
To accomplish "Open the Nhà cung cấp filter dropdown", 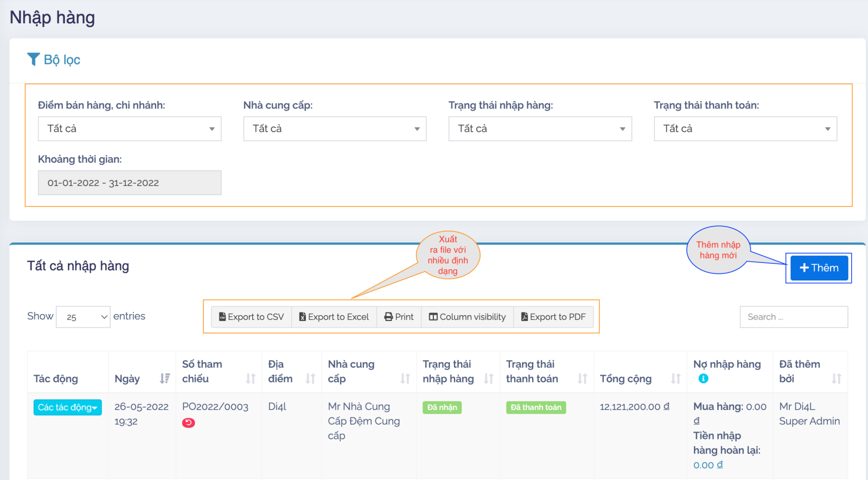I will (x=335, y=129).
